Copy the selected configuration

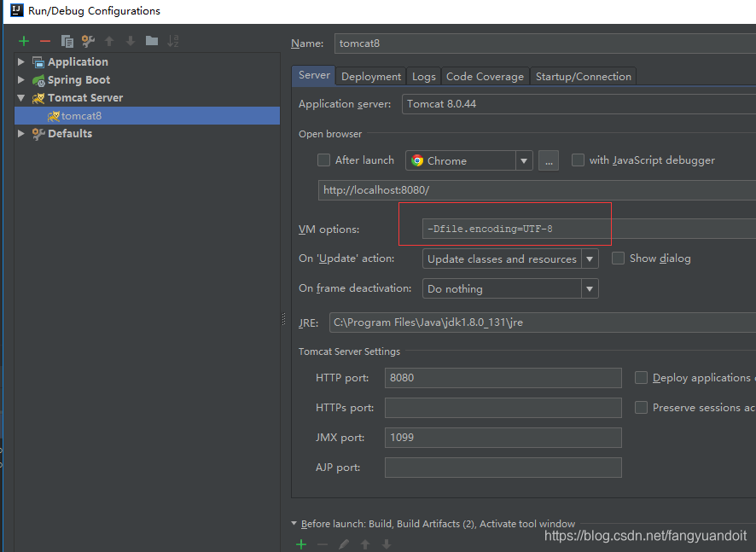point(67,42)
